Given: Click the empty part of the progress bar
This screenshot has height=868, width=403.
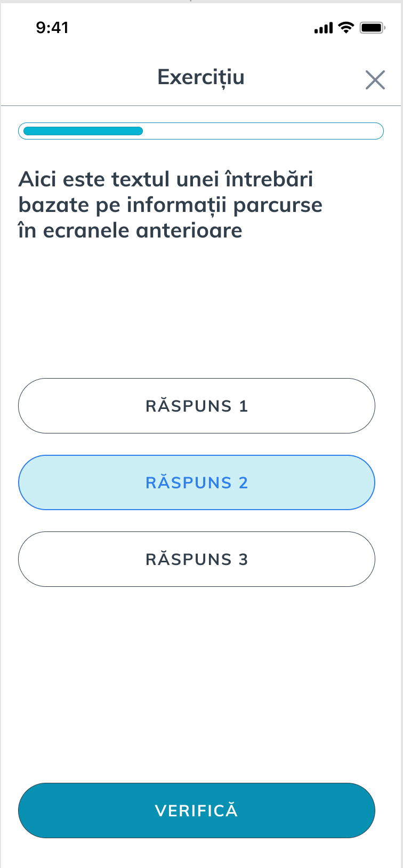Looking at the screenshot, I should [263, 131].
